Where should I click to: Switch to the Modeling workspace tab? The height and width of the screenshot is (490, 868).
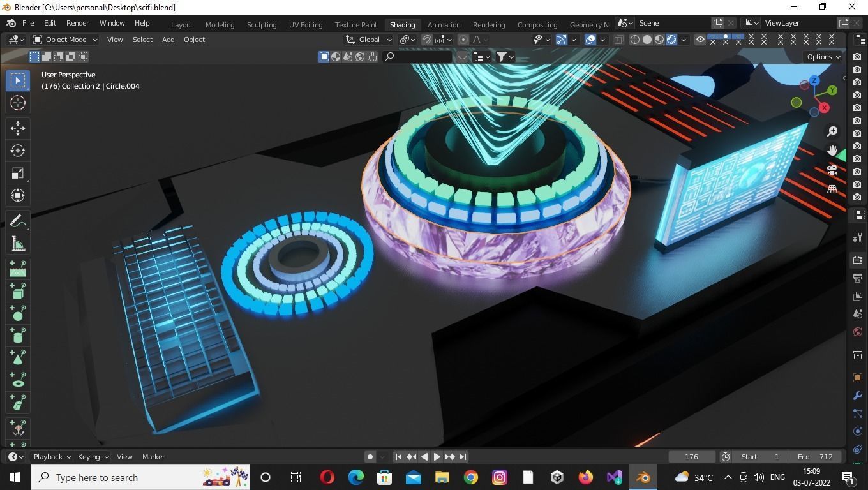click(220, 24)
